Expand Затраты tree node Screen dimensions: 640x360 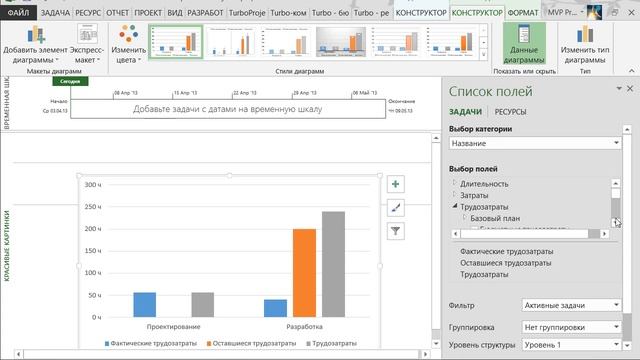[x=454, y=194]
